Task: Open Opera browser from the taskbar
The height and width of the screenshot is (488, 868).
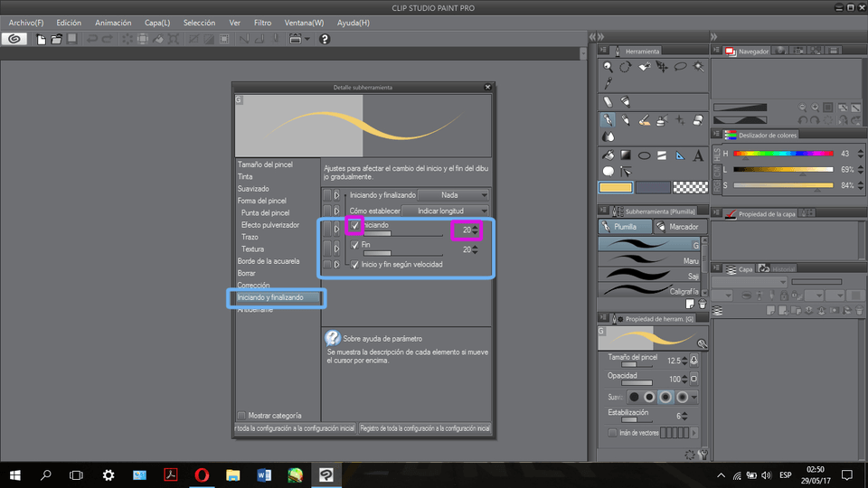Action: click(x=201, y=474)
